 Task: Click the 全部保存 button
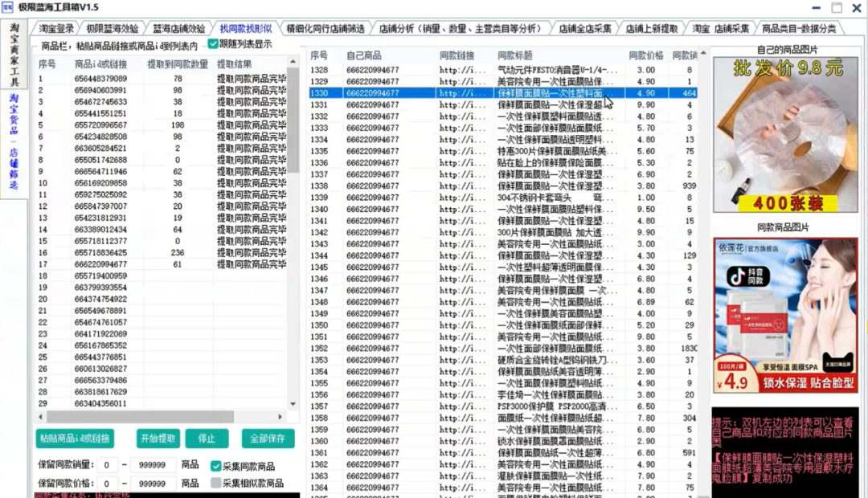point(268,439)
